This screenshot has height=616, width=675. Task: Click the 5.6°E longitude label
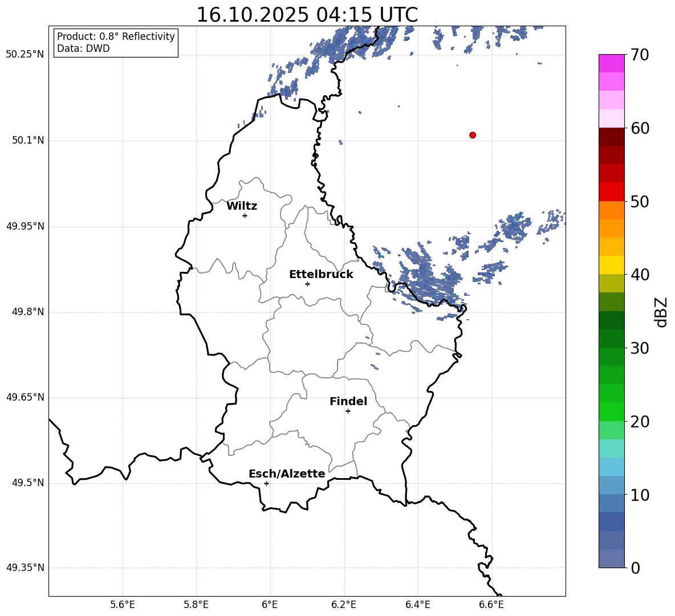point(123,605)
